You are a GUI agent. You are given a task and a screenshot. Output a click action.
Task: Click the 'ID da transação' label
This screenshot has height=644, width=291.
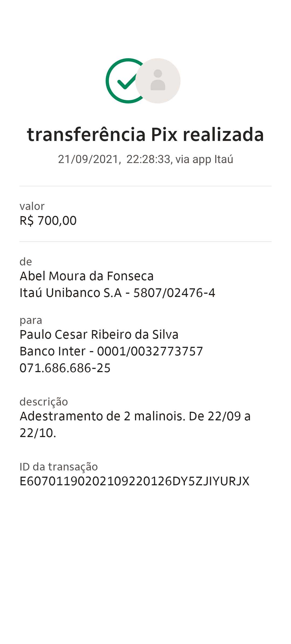coord(59,467)
